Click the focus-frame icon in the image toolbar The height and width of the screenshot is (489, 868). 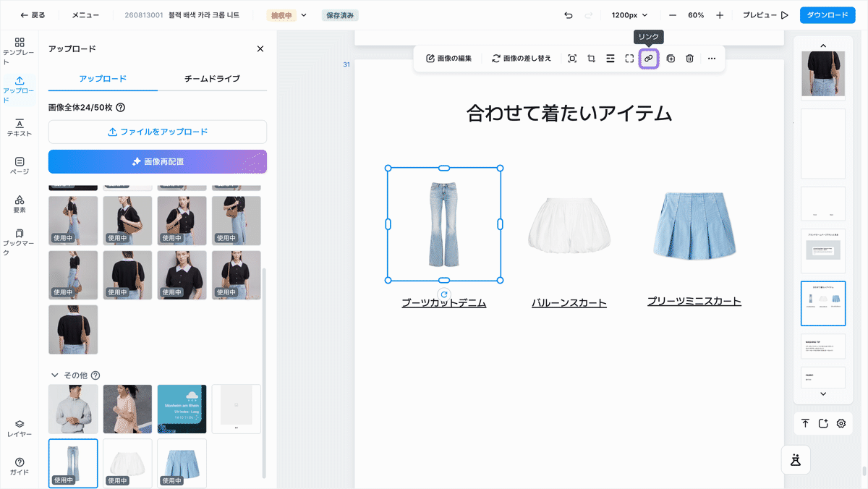coord(572,59)
